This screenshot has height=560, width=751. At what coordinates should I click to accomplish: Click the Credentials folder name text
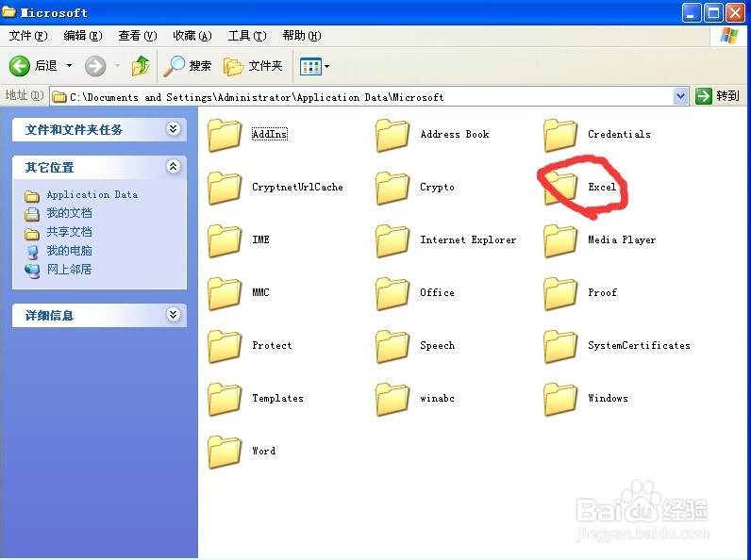(x=619, y=134)
